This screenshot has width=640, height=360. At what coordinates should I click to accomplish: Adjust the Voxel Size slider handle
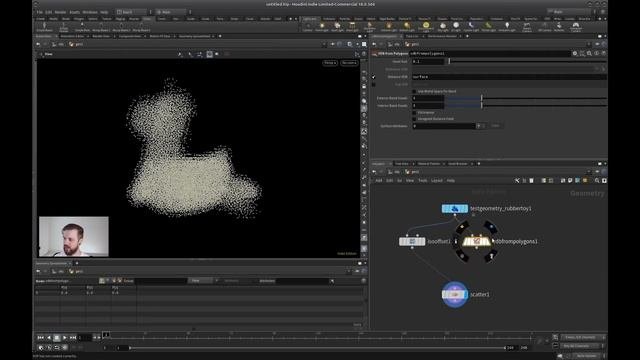[449, 61]
